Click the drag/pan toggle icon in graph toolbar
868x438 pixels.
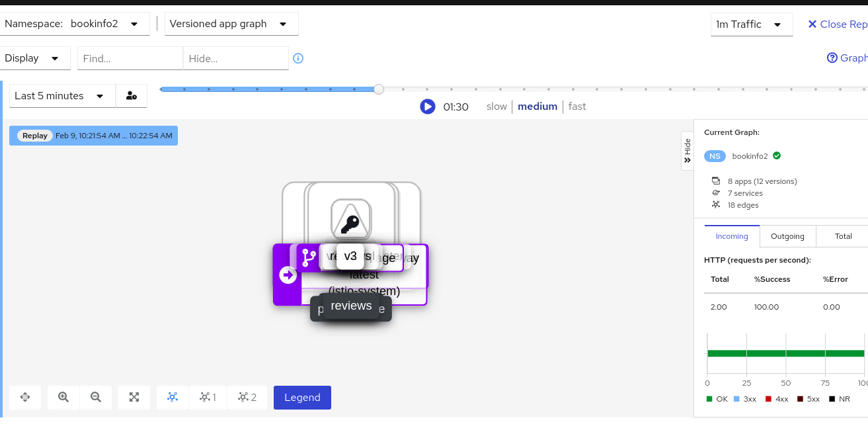pos(25,397)
